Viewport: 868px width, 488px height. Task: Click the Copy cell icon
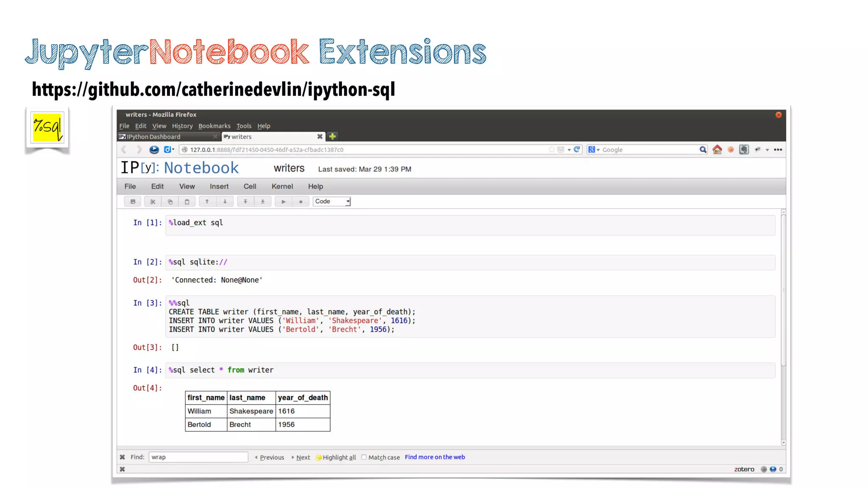tap(170, 202)
